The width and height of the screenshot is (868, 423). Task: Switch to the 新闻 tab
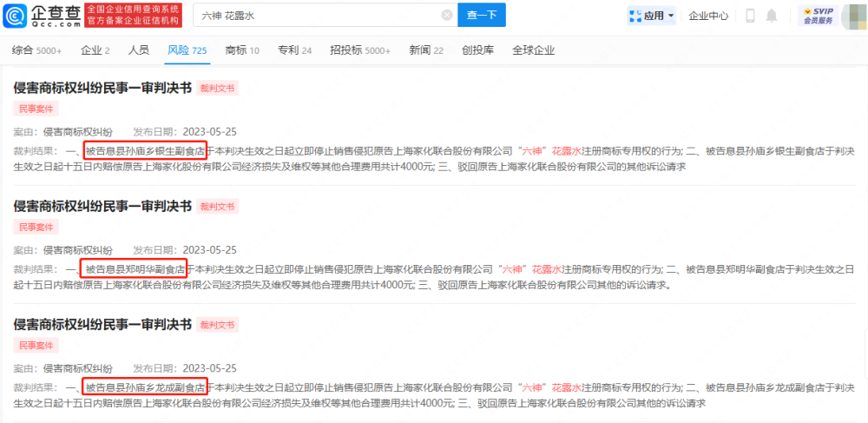(426, 50)
